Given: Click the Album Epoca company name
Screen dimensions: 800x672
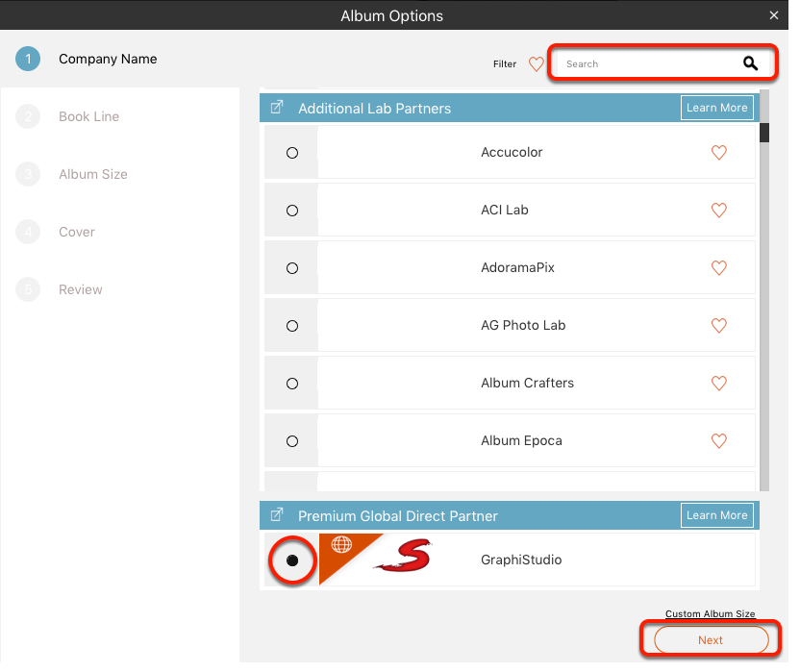Looking at the screenshot, I should (521, 440).
